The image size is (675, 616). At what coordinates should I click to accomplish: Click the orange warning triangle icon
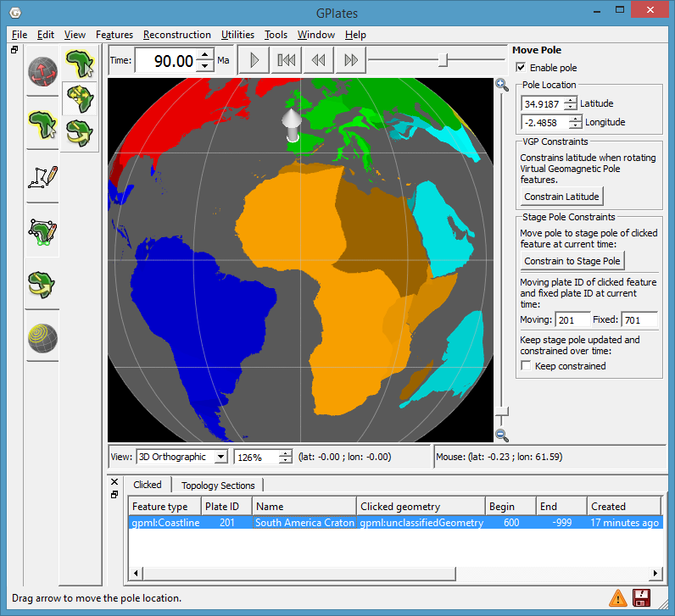point(617,597)
